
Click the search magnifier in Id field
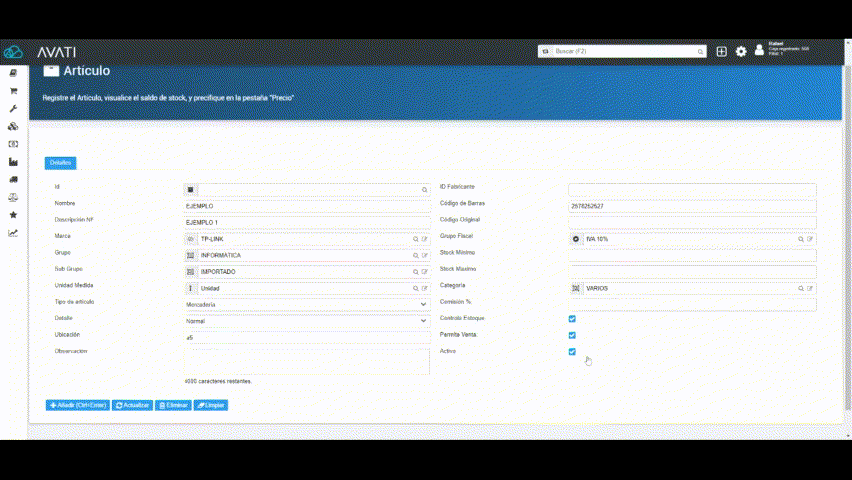pyautogui.click(x=424, y=190)
